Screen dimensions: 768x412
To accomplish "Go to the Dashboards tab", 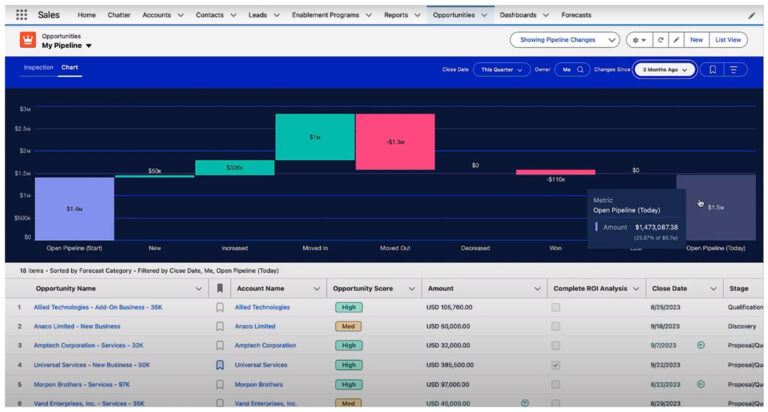I will pyautogui.click(x=518, y=15).
